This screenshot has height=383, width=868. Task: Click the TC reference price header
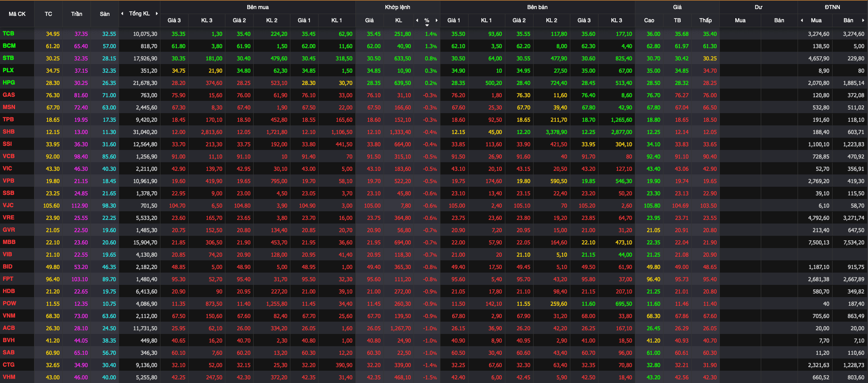pyautogui.click(x=48, y=14)
